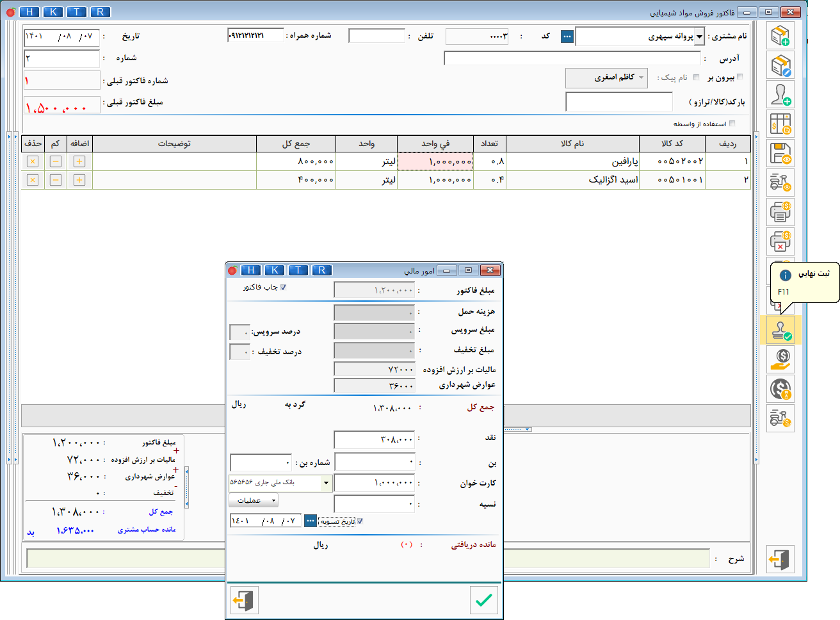This screenshot has width=840, height=620.
Task: Click the exit door icon in امور مالی dialog
Action: 244,600
